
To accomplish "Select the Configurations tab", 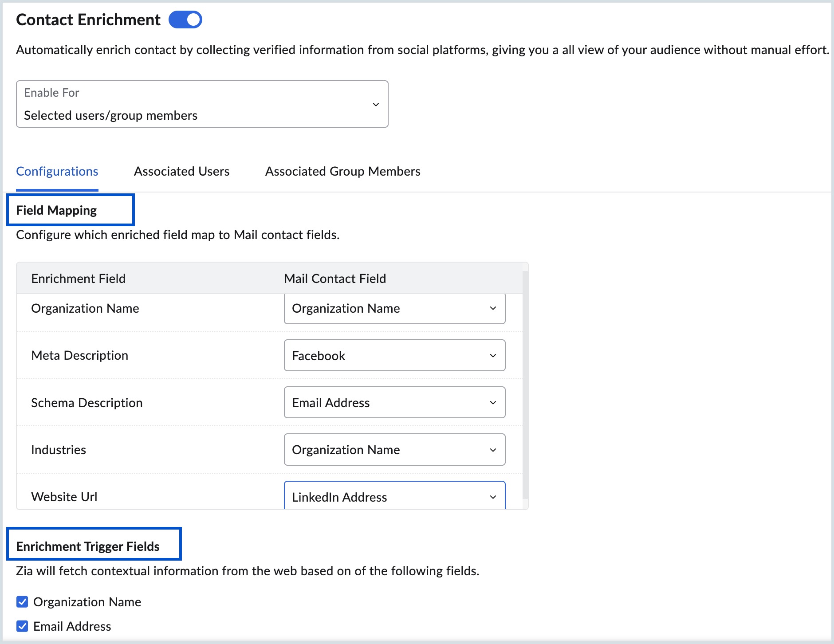I will (57, 171).
